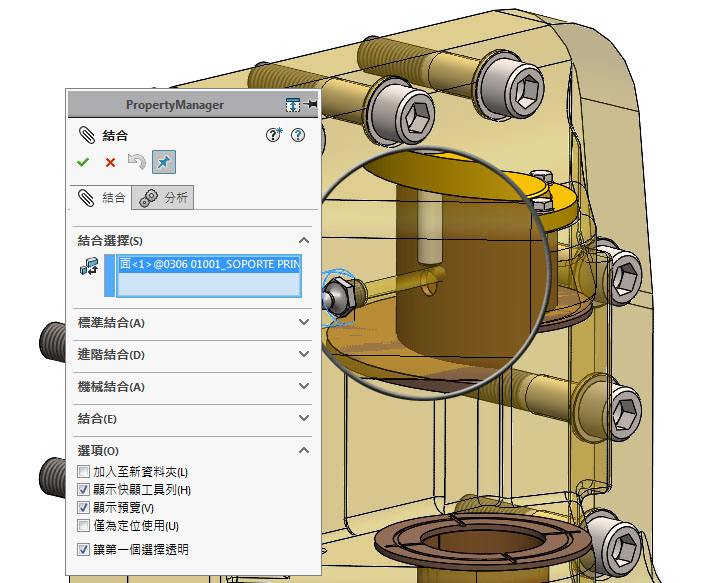This screenshot has width=703, height=583.
Task: Expand the 進階結合 section
Action: coord(304,355)
